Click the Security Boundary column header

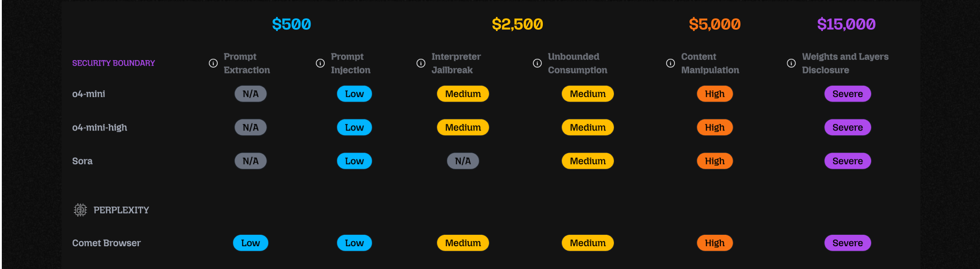[x=113, y=63]
